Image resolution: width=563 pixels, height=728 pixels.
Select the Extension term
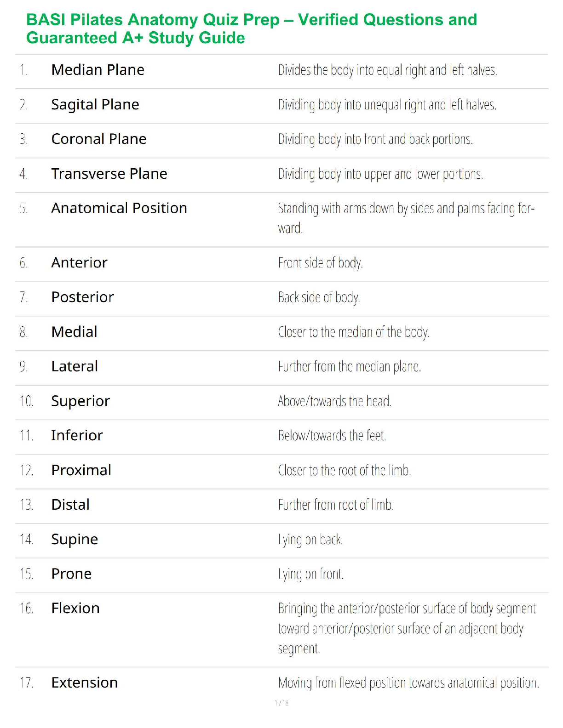coord(85,682)
